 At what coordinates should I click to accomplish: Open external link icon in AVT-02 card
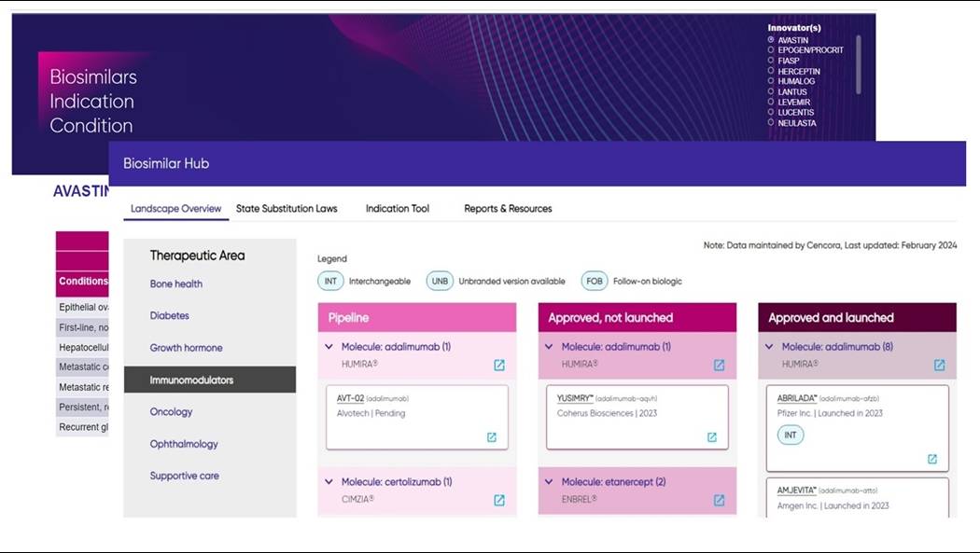(x=492, y=437)
